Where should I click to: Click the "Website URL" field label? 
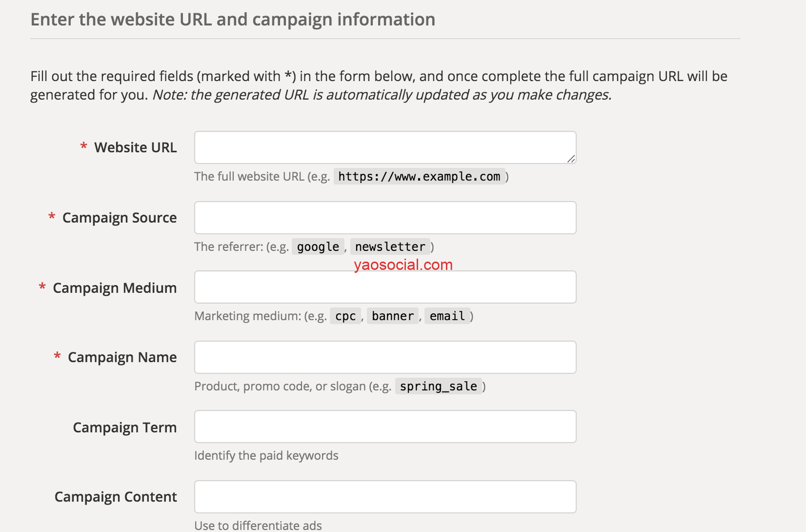pyautogui.click(x=136, y=148)
